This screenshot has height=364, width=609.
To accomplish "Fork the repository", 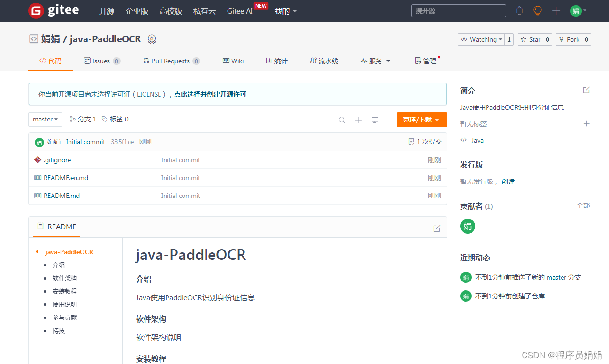I will coord(569,39).
